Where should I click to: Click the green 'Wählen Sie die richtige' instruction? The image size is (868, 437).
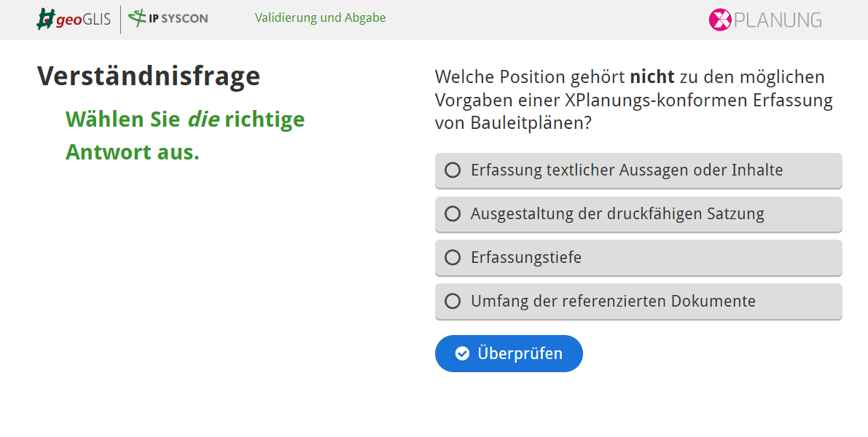(x=185, y=119)
